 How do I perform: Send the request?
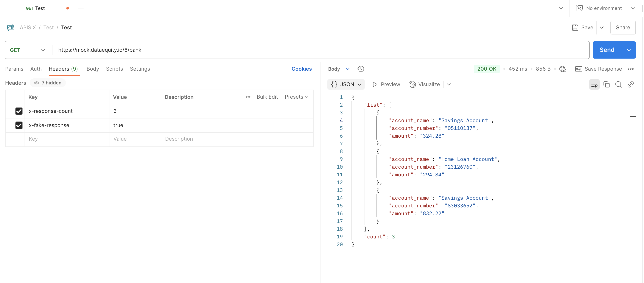(x=607, y=50)
